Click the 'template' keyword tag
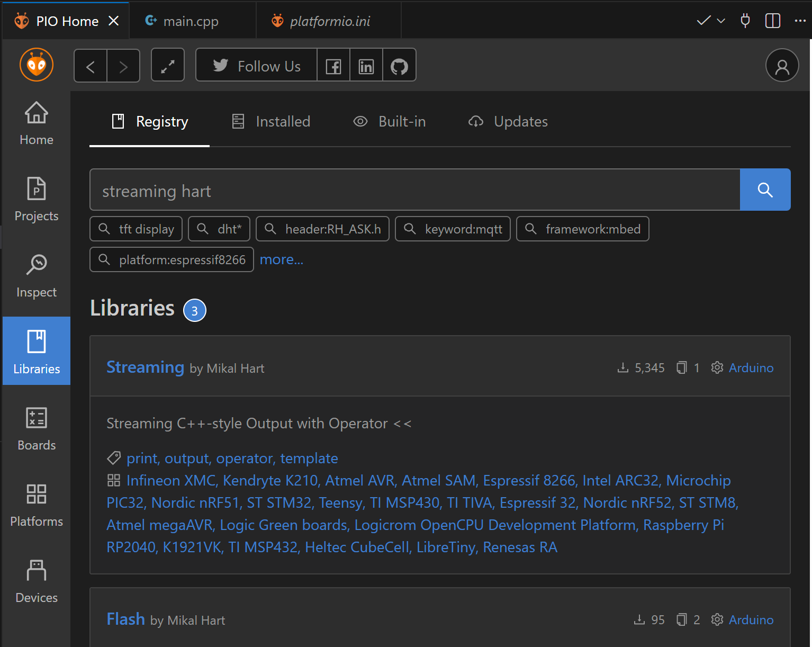The image size is (812, 647). (309, 459)
